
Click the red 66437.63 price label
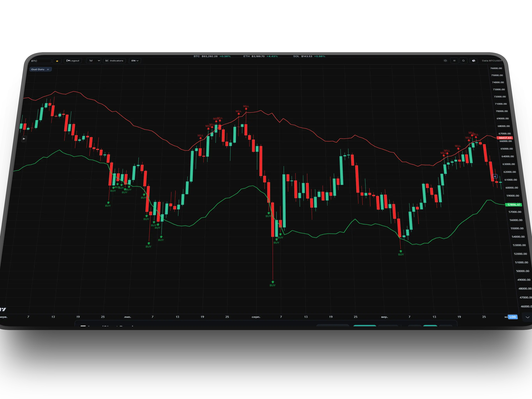click(505, 138)
